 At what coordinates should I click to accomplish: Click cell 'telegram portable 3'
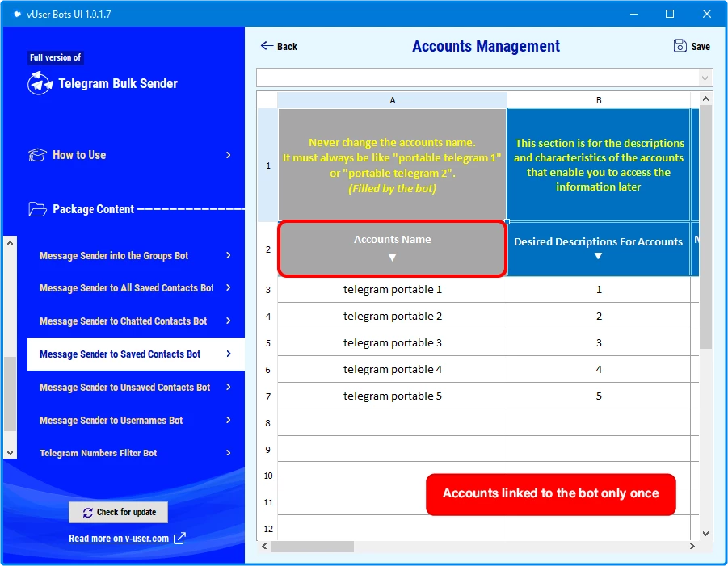393,343
